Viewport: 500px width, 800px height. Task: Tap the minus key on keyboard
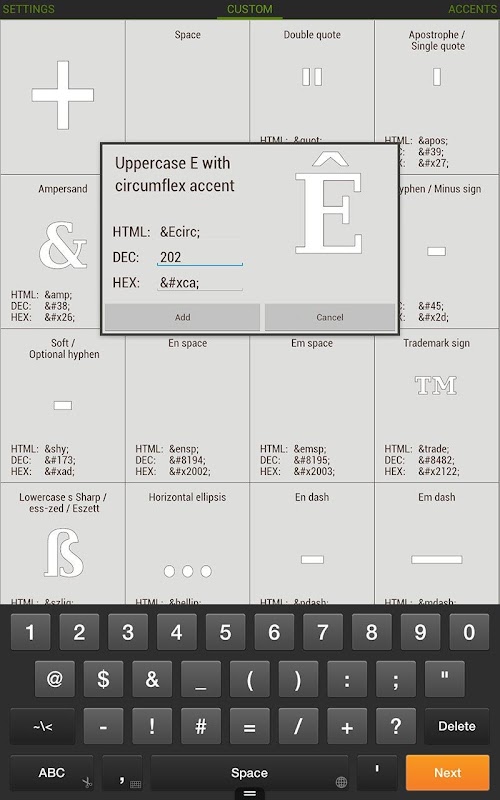pyautogui.click(x=104, y=726)
